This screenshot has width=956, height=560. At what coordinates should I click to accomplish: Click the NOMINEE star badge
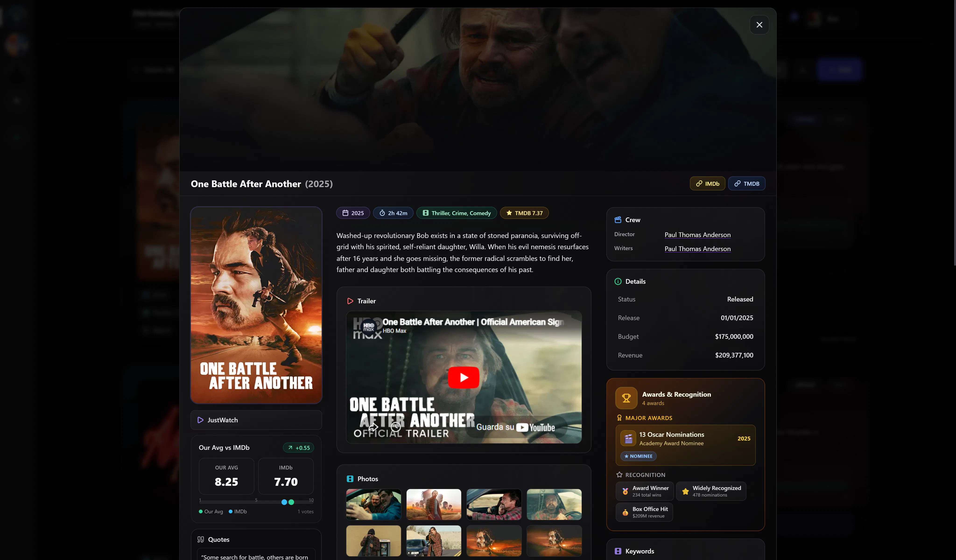pos(639,456)
